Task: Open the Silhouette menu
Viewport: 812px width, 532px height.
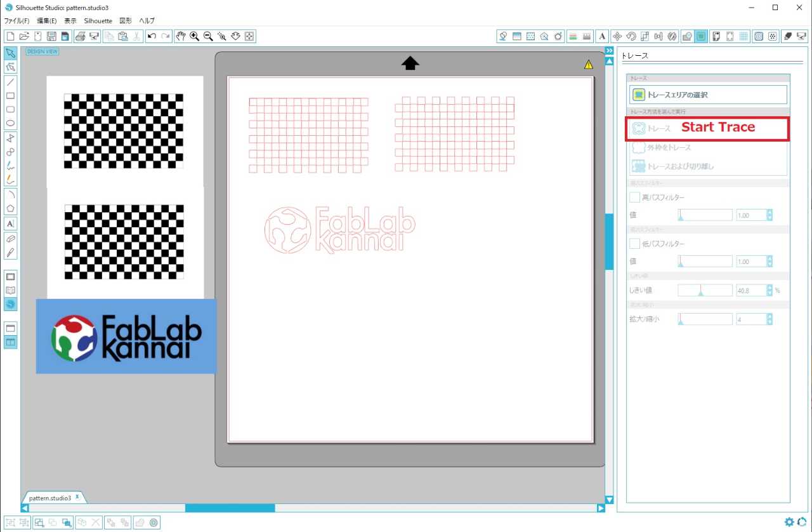Action: click(98, 21)
